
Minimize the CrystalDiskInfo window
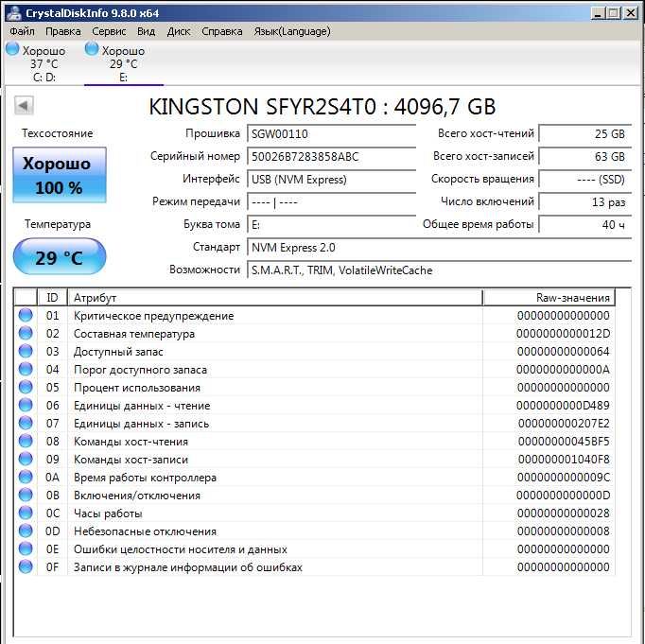coord(598,13)
